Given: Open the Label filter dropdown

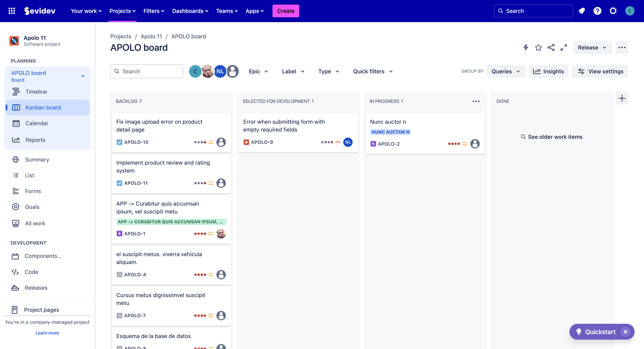Looking at the screenshot, I should (x=293, y=71).
